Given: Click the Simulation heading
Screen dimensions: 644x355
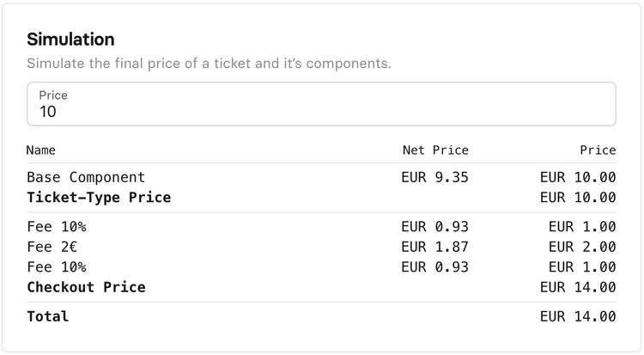Looking at the screenshot, I should tap(70, 40).
